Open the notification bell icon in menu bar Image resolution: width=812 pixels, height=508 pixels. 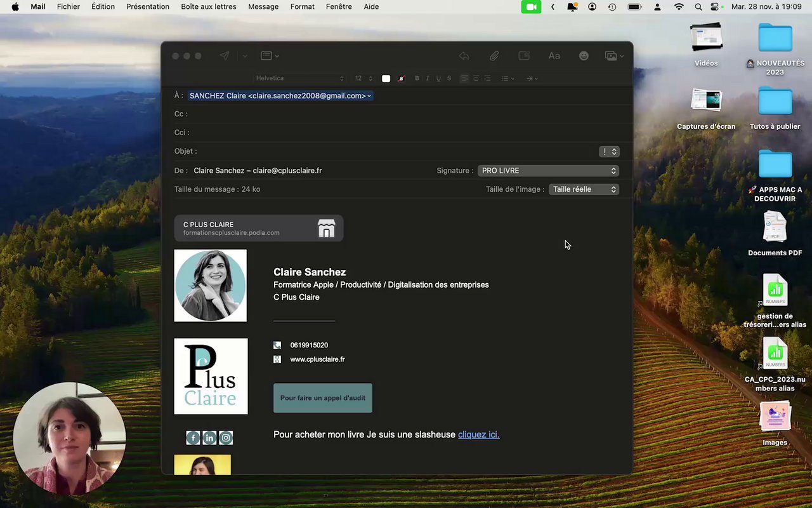click(x=572, y=7)
